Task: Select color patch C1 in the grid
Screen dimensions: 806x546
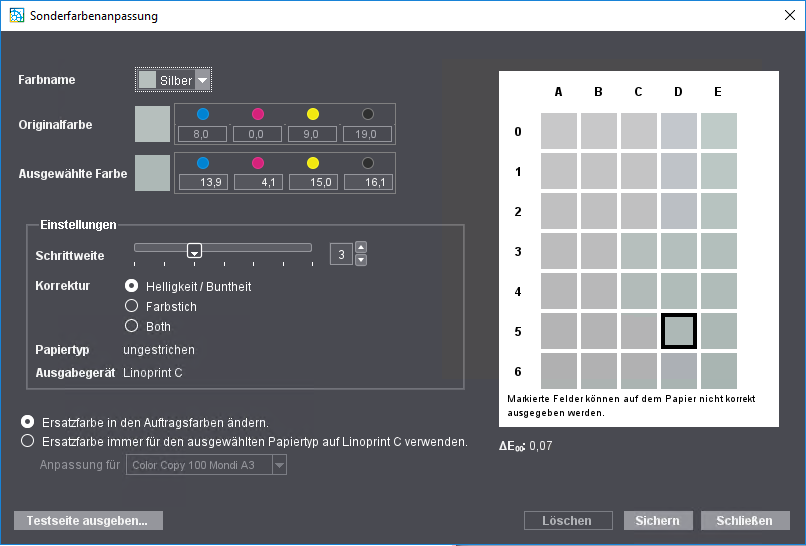Action: [x=639, y=171]
